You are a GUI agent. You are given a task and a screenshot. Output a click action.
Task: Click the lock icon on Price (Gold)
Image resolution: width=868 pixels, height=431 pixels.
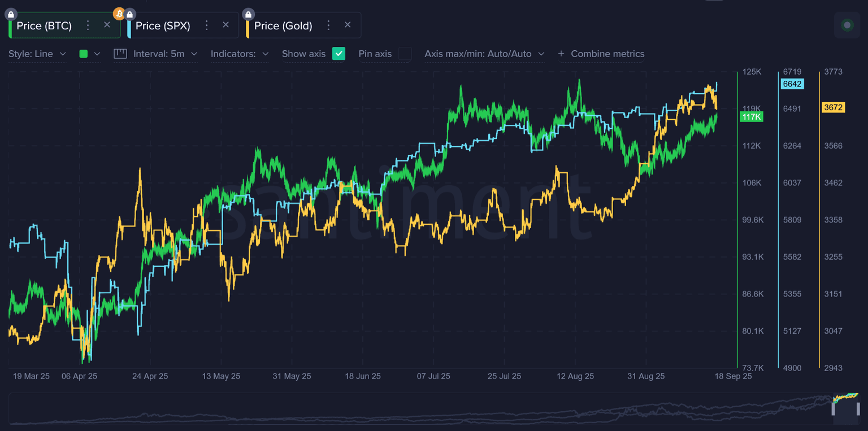(248, 14)
